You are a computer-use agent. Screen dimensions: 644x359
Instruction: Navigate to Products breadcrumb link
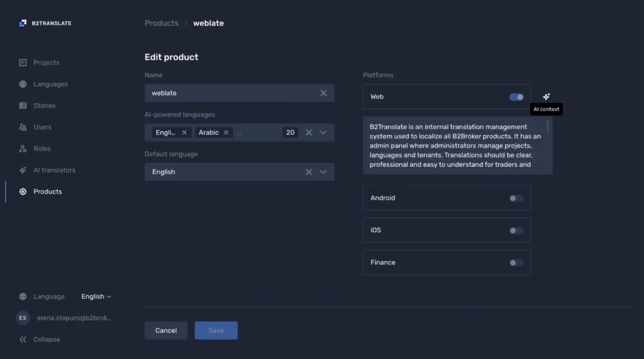162,23
